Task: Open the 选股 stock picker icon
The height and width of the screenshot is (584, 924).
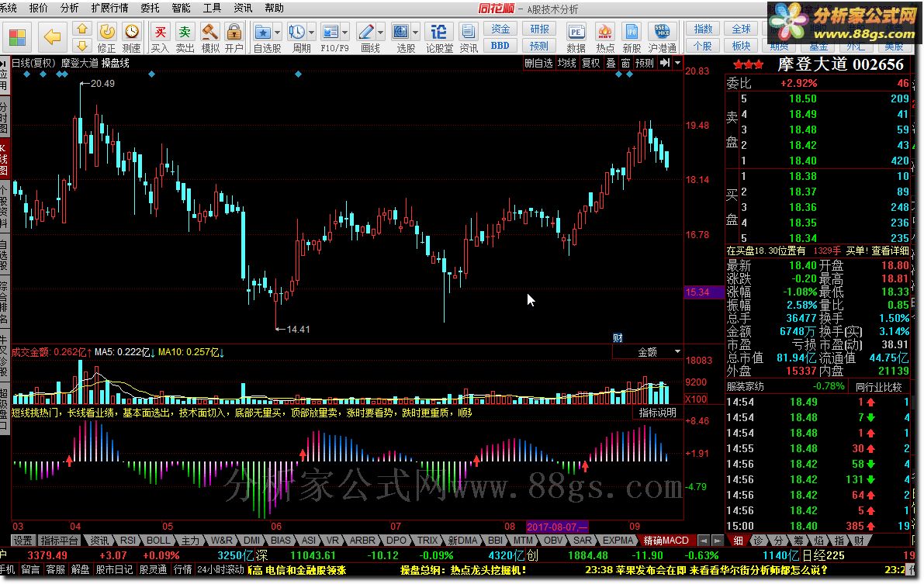Action: pos(401,31)
